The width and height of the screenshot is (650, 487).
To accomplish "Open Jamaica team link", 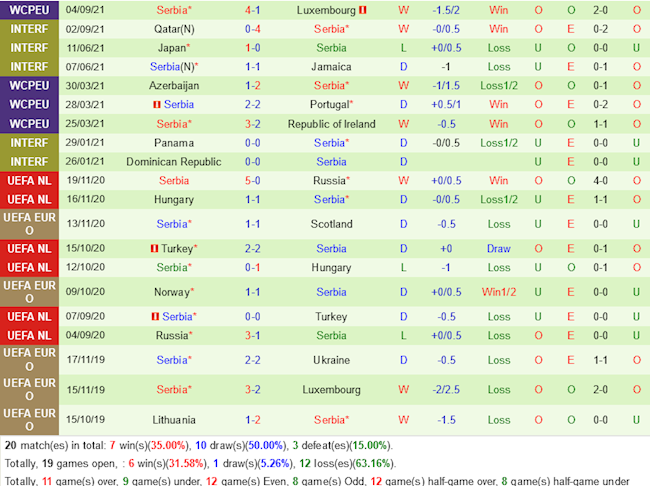I will tap(331, 67).
